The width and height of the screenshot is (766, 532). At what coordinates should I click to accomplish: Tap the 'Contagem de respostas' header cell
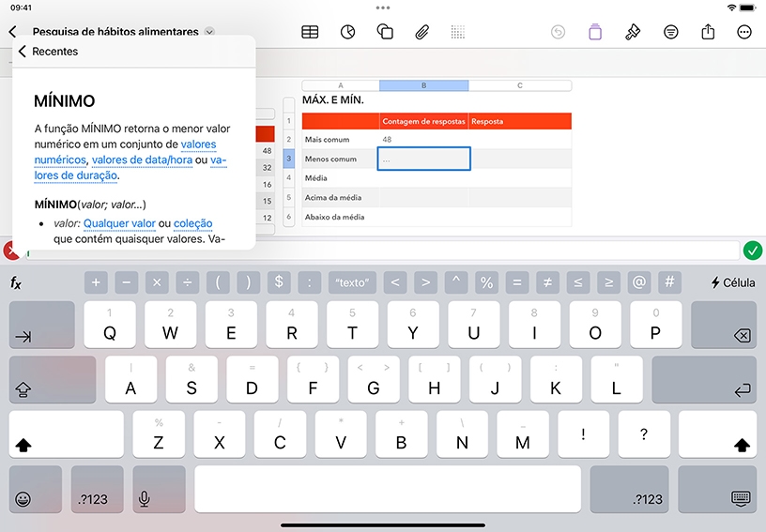423,121
